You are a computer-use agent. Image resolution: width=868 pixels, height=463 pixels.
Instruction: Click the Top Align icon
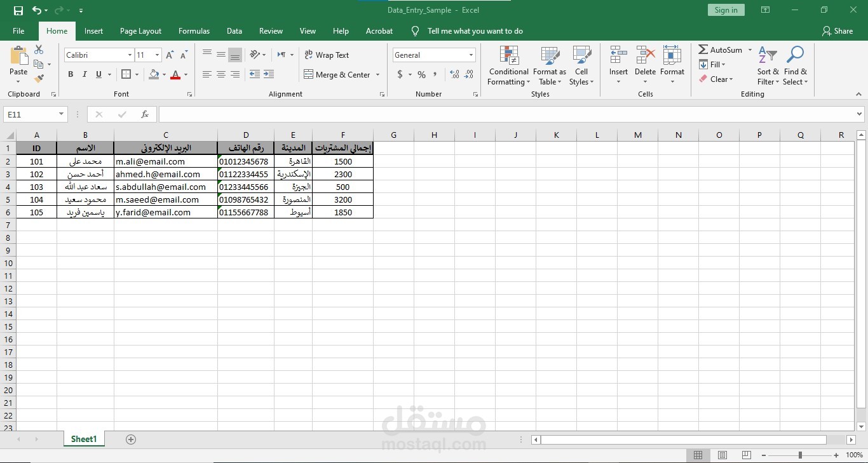207,55
